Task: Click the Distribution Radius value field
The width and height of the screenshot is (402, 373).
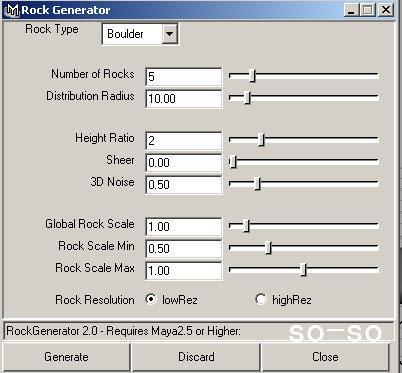Action: (x=184, y=99)
